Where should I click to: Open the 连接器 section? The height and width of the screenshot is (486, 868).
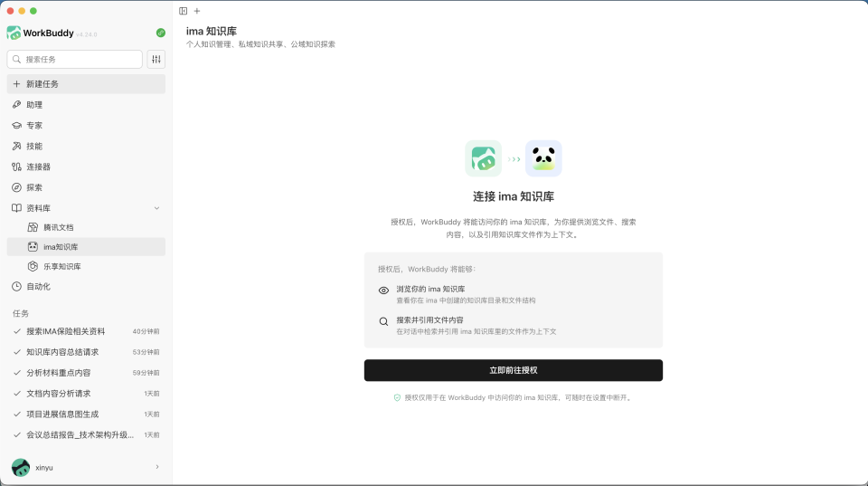click(86, 167)
